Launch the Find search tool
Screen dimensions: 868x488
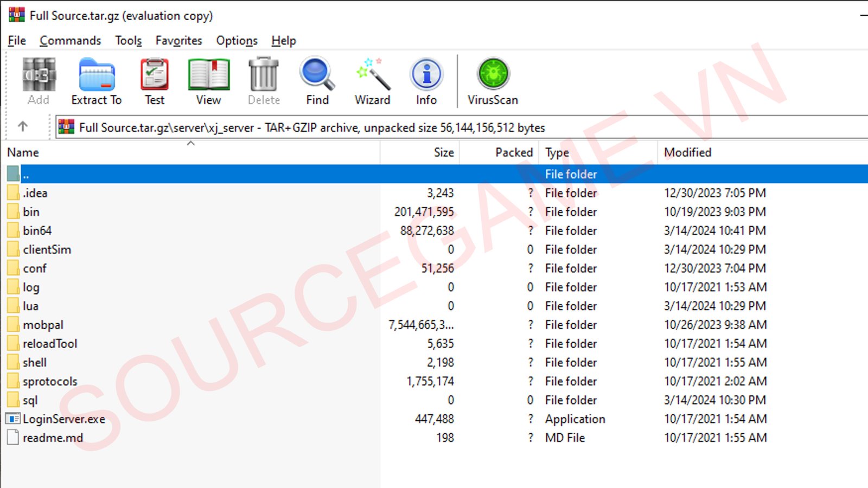coord(317,81)
